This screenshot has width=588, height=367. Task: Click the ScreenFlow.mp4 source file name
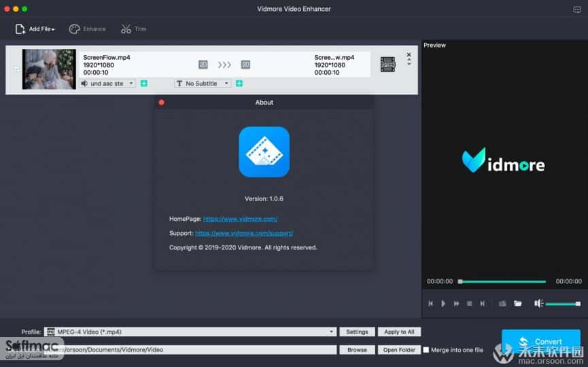click(107, 57)
